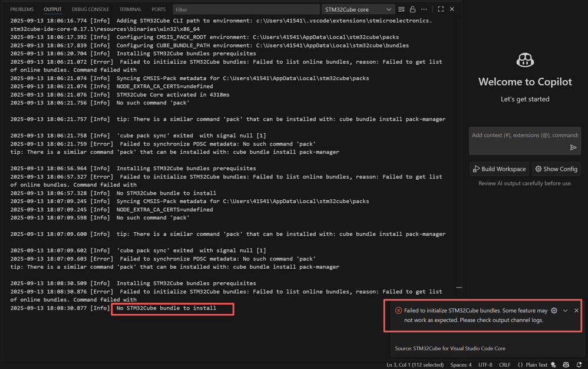
Task: Click the log line timestamped 18:06:16.774
Action: point(222,25)
